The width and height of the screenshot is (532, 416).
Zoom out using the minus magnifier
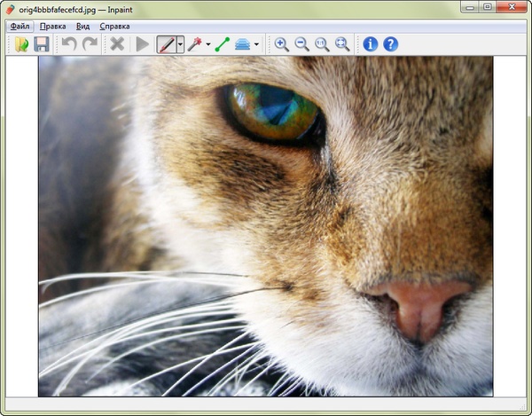pos(301,43)
